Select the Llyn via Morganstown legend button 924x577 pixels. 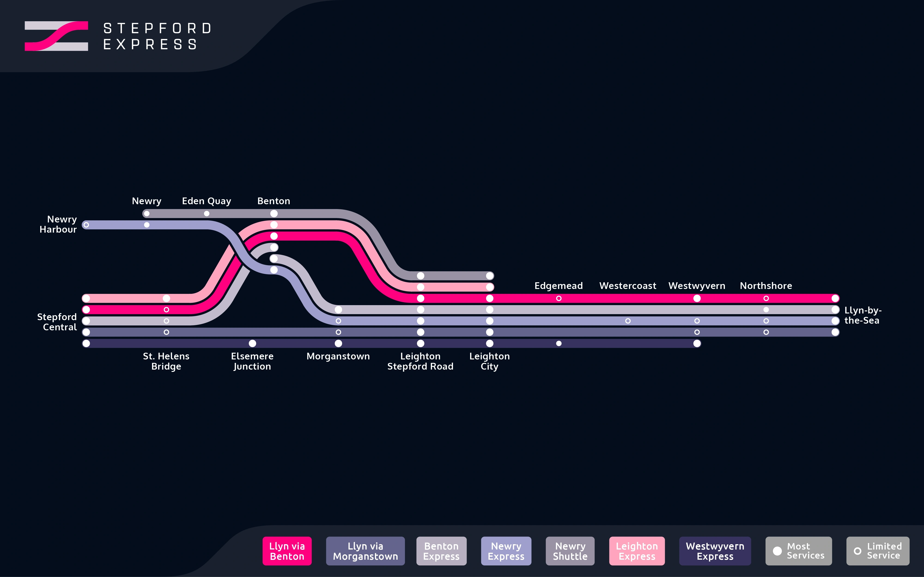point(365,551)
